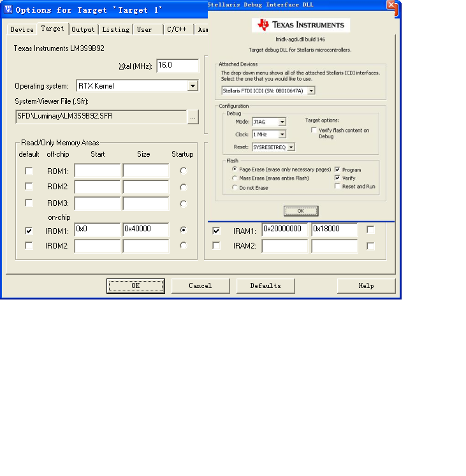Click the IROM2 Start address field
Viewport: 466px width, 476px height.
(x=98, y=246)
